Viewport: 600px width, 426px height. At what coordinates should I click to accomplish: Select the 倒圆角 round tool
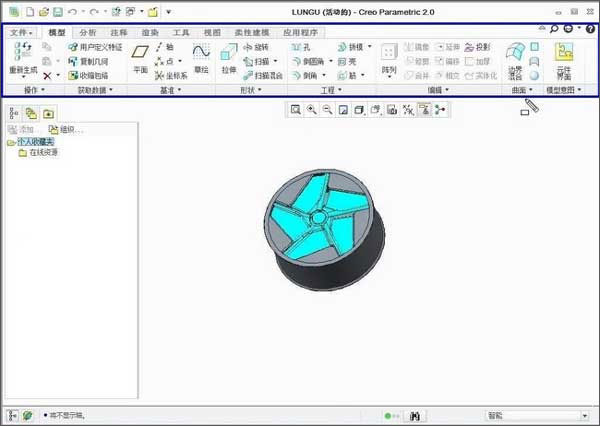click(308, 61)
